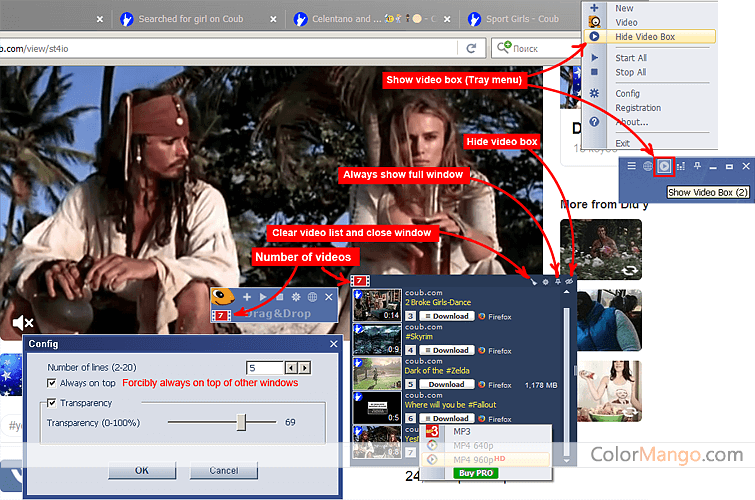
Task: Increase number of lines with right arrow
Action: coord(304,368)
